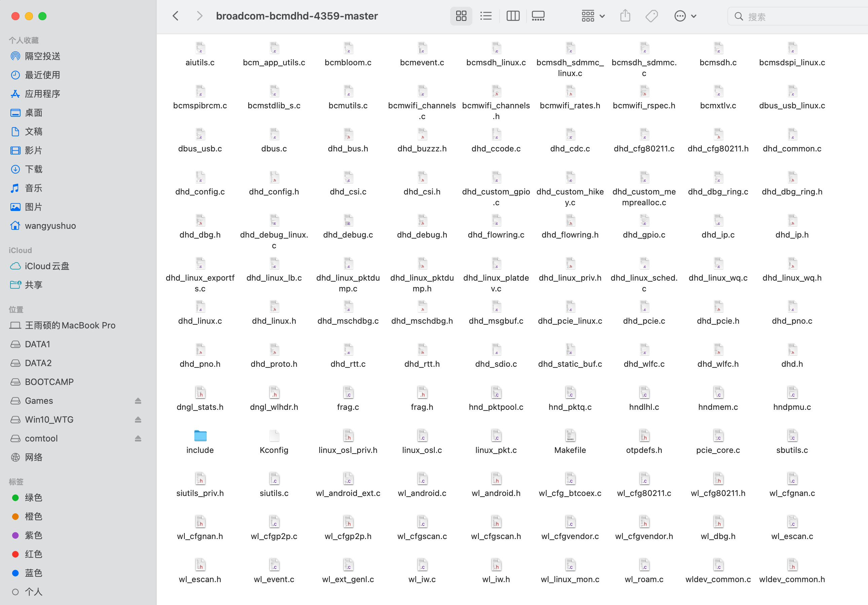Eject the comtool volume
The width and height of the screenshot is (868, 605).
[x=138, y=439]
